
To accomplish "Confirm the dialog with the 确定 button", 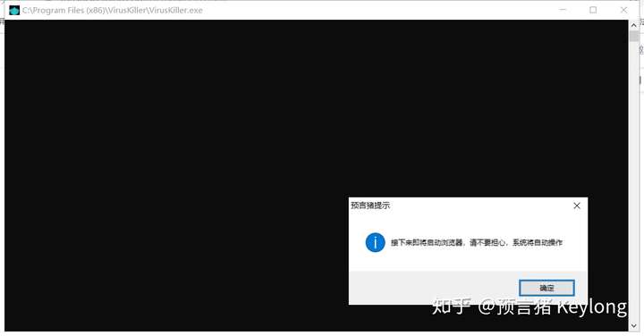I will click(547, 288).
